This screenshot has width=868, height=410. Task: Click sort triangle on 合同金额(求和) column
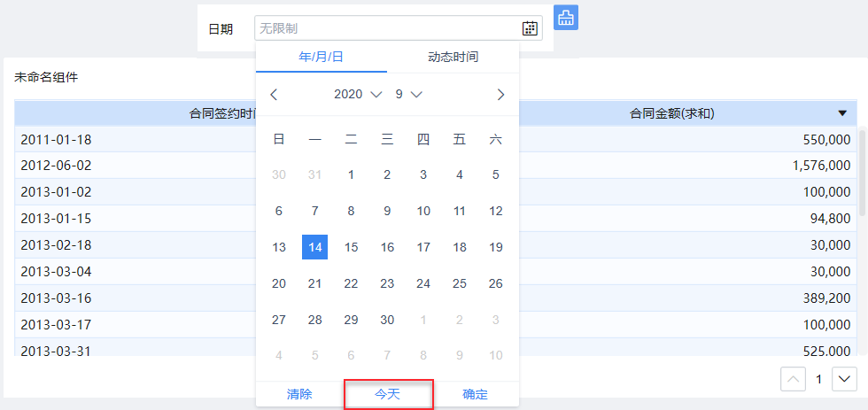842,113
